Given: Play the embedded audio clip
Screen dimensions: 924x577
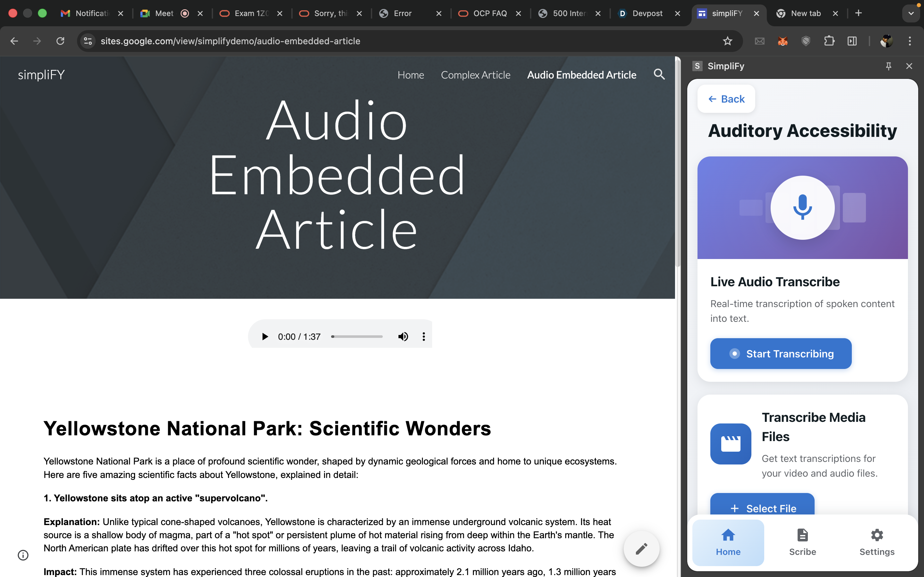Looking at the screenshot, I should coord(265,337).
